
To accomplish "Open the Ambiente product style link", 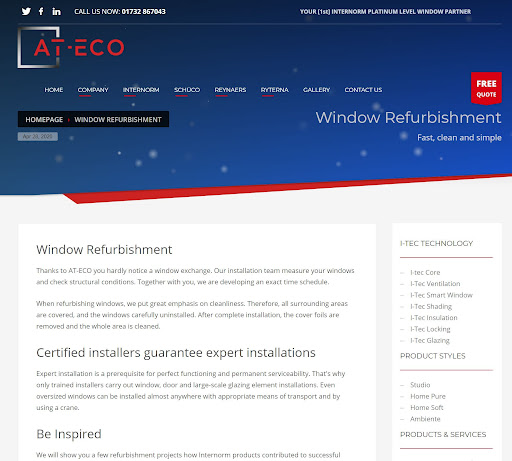I will 425,419.
